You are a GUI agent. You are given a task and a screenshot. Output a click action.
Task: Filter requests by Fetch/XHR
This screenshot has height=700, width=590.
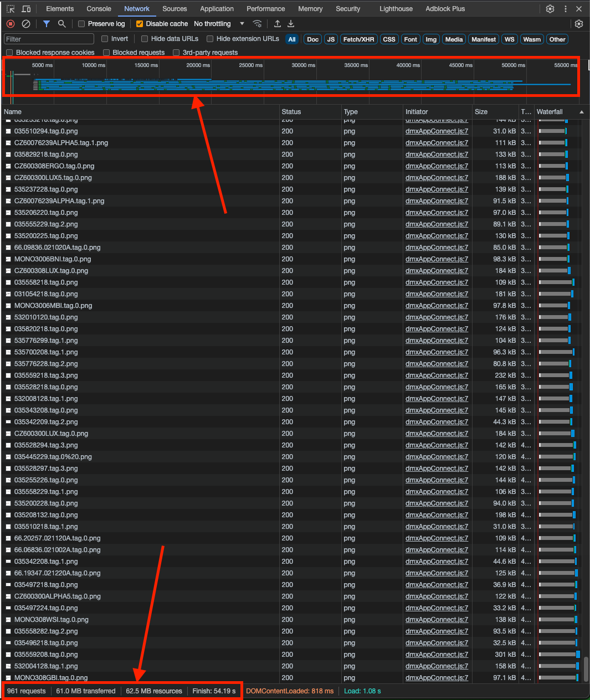(x=358, y=39)
